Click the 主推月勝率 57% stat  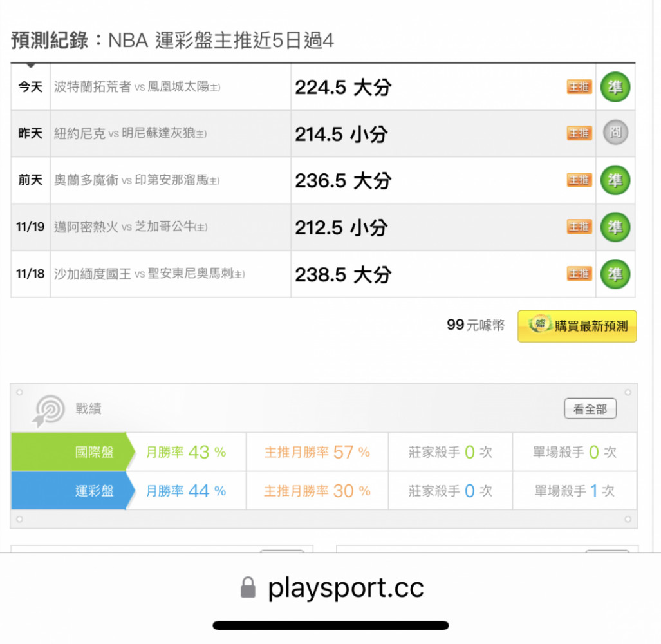point(317,452)
